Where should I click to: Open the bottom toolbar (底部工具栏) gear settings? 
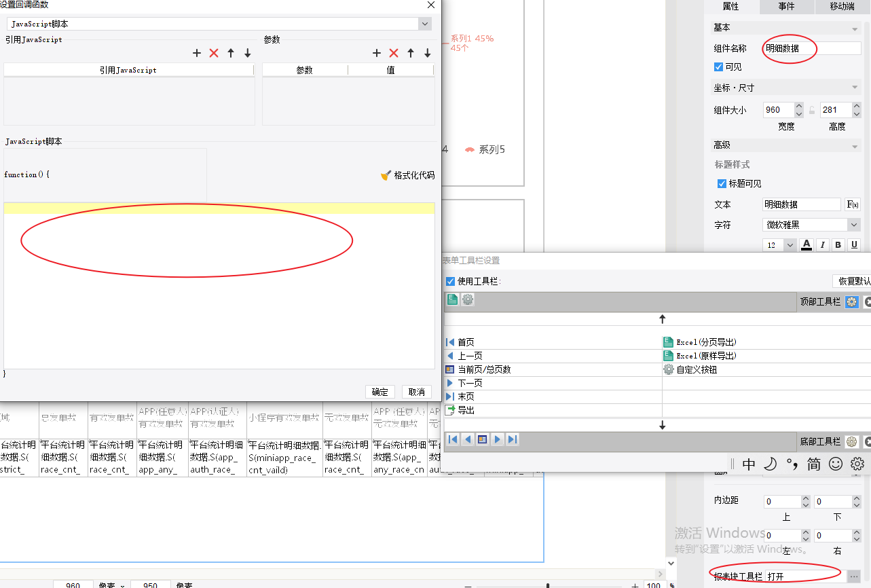coord(852,442)
